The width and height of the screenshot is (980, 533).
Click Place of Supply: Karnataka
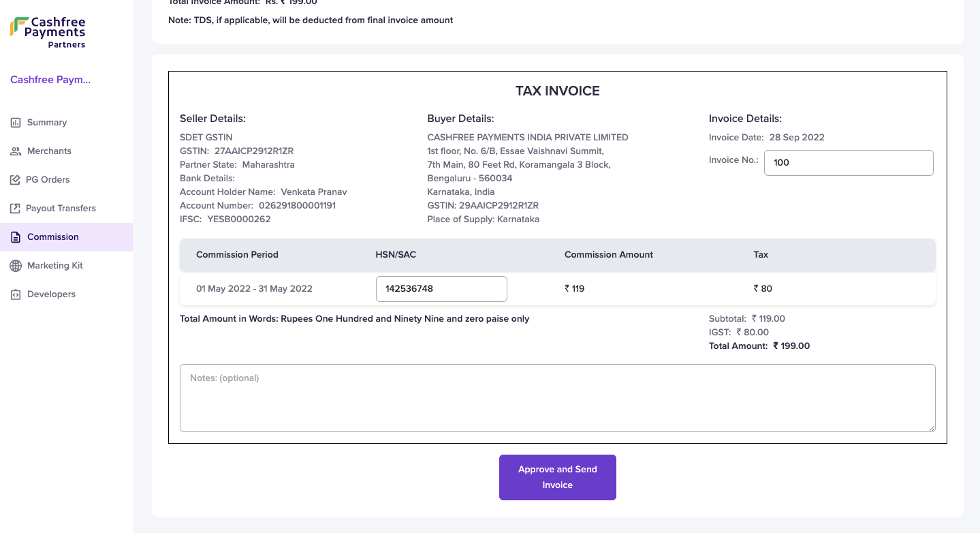tap(483, 219)
